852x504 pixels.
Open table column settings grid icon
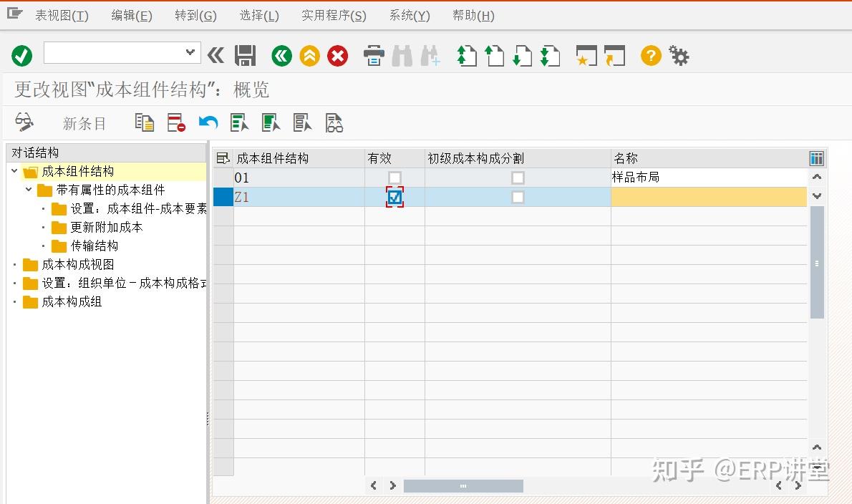[815, 157]
